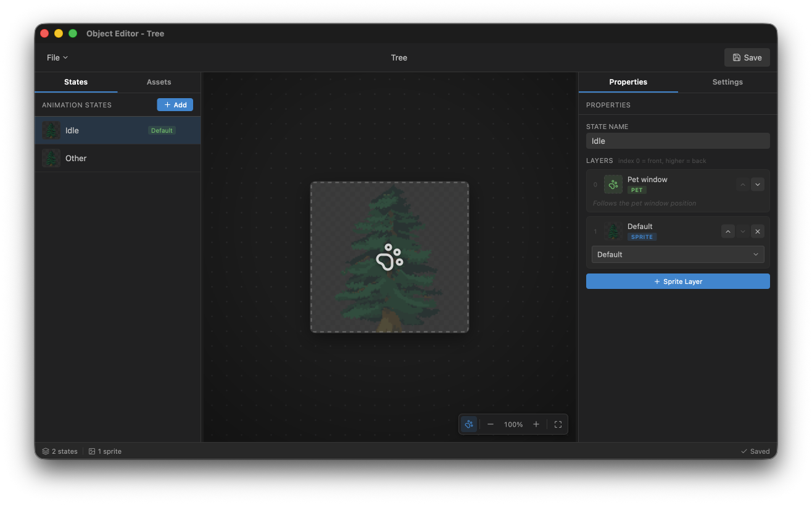Click the ANIMATION STATES heading
The height and width of the screenshot is (505, 812).
click(77, 105)
